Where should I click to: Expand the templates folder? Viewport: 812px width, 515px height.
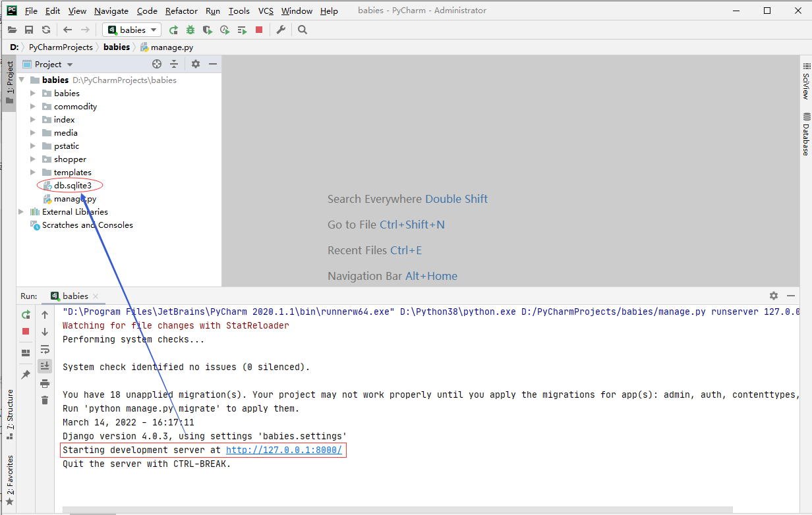pos(33,172)
